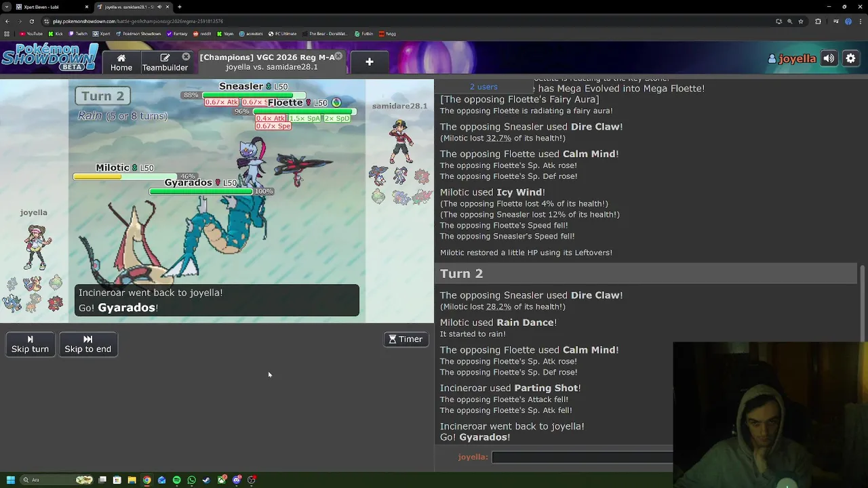Open the reddit bookmark
This screenshot has height=488, width=868.
point(203,33)
